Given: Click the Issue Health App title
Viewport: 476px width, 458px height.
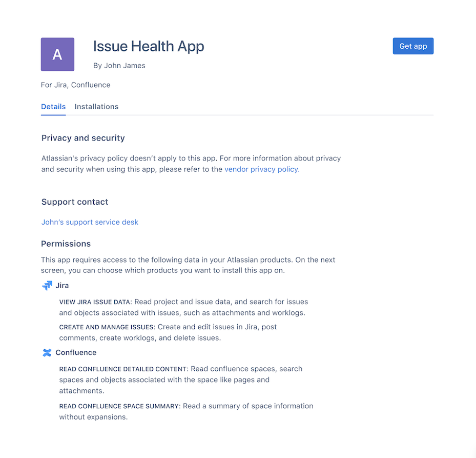Looking at the screenshot, I should (x=149, y=46).
